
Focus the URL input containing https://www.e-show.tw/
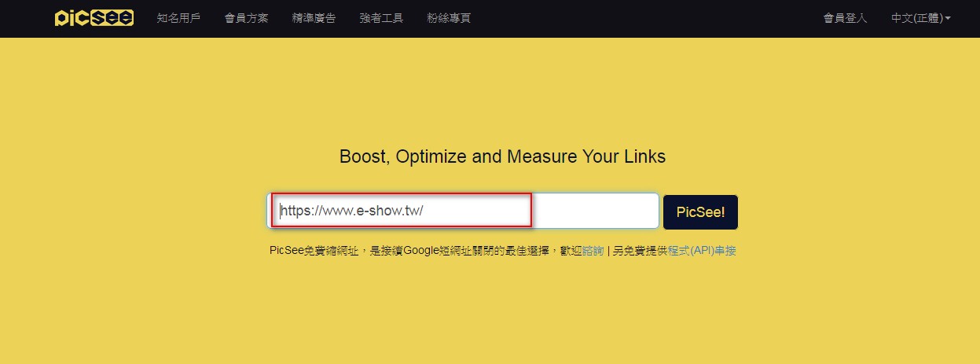pos(463,211)
